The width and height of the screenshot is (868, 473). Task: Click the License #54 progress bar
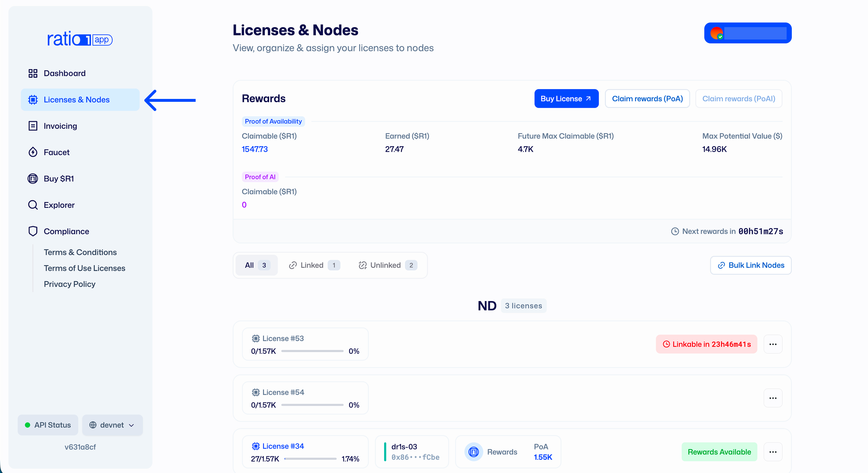coord(312,405)
